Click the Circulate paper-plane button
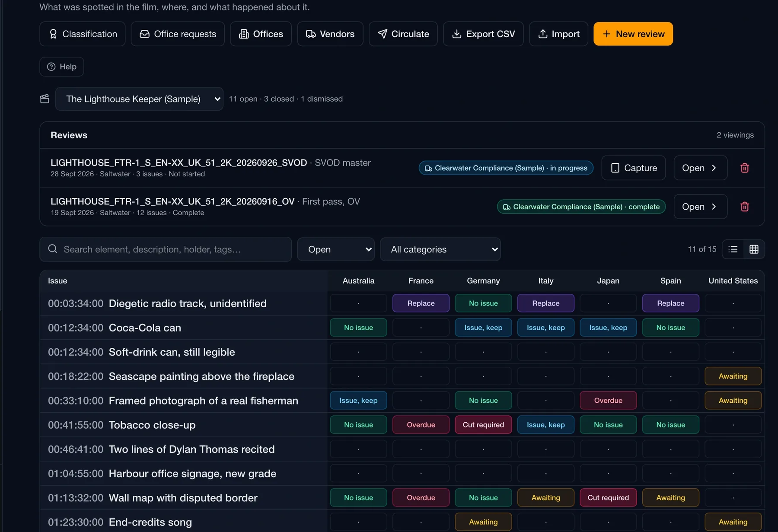778x532 pixels. (x=403, y=34)
